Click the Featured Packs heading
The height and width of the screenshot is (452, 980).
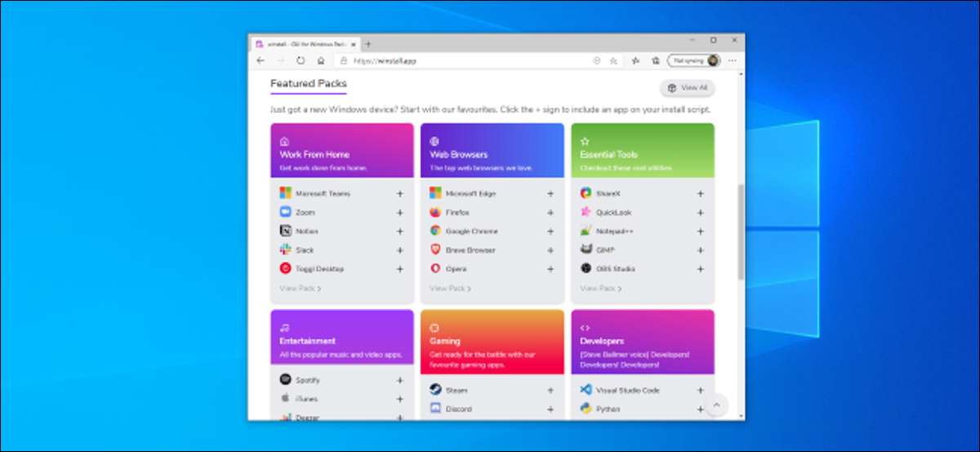pos(309,83)
